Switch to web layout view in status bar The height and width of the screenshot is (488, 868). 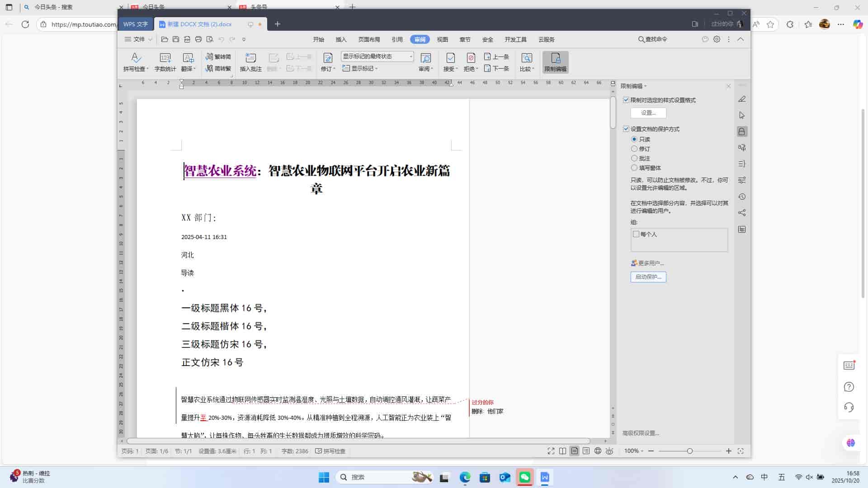click(598, 451)
